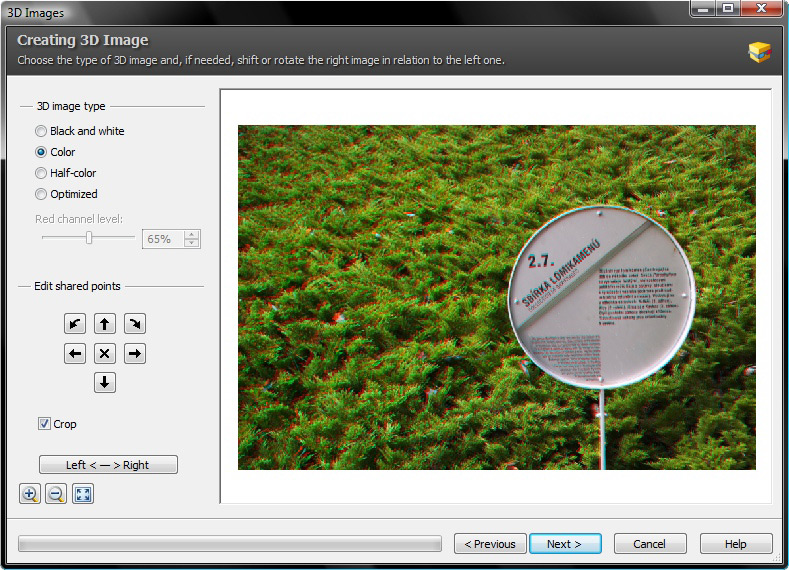Click the move up-right arrow button

[135, 323]
